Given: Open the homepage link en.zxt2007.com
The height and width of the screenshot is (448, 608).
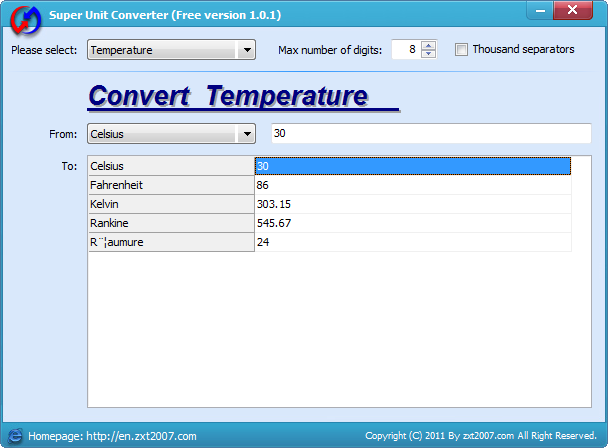Looking at the screenshot, I should (141, 436).
